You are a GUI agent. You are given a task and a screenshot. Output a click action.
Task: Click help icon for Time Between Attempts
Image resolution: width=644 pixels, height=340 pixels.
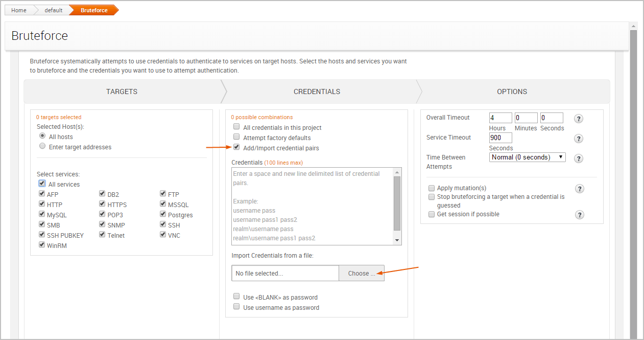579,158
